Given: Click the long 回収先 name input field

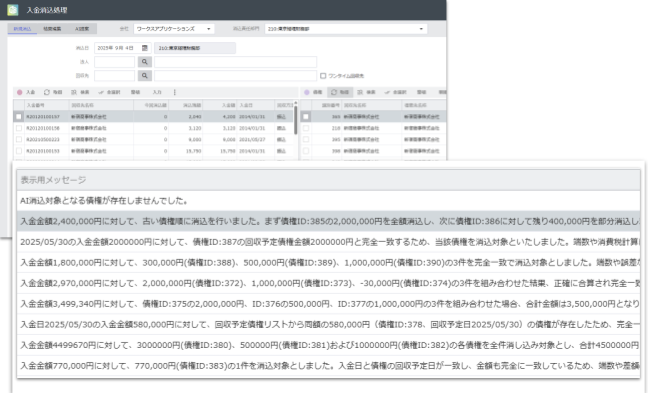Looking at the screenshot, I should click(236, 76).
